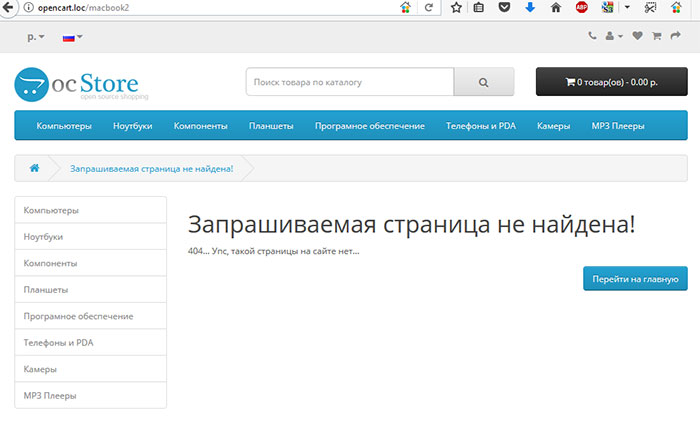
Task: Click the checkout share arrow icon
Action: click(675, 35)
